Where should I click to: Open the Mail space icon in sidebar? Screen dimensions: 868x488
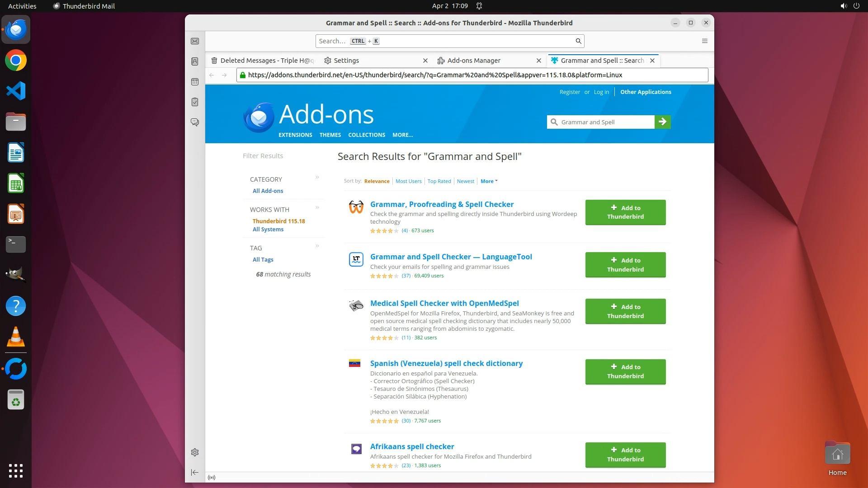coord(195,41)
